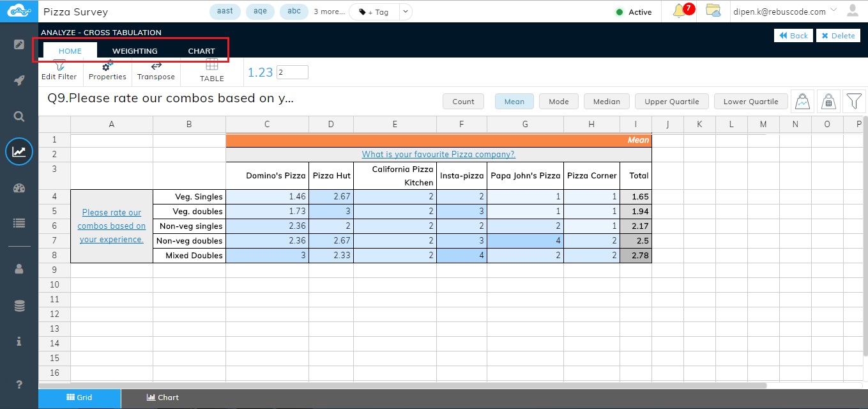Click the + Tag button
Image resolution: width=868 pixels, height=409 pixels.
(x=374, y=12)
